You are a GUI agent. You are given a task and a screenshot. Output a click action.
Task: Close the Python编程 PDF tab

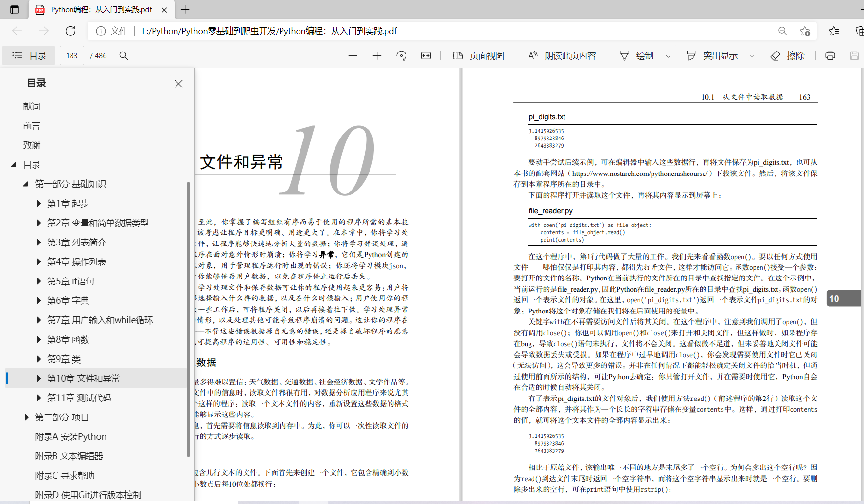click(164, 10)
